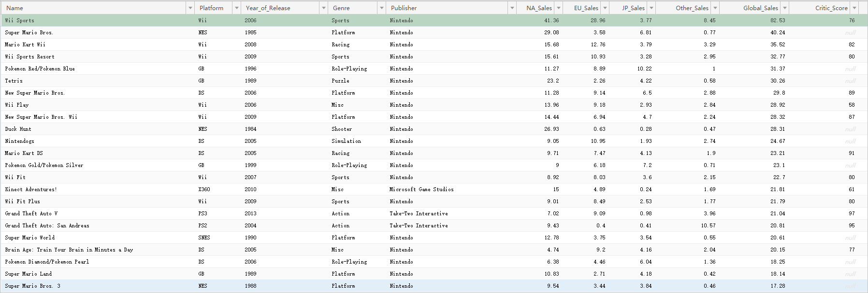The image size is (868, 293).
Task: Open the Name column filter dropdown
Action: click(x=190, y=8)
